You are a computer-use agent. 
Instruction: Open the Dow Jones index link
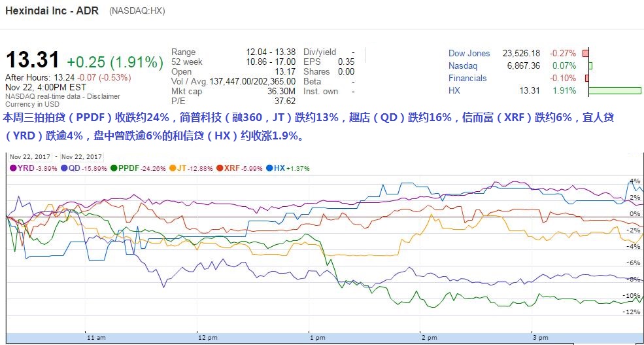tap(469, 53)
